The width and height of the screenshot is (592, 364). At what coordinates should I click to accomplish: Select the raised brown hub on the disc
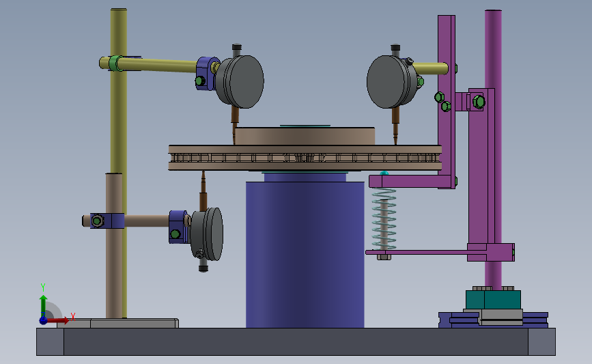pyautogui.click(x=305, y=137)
